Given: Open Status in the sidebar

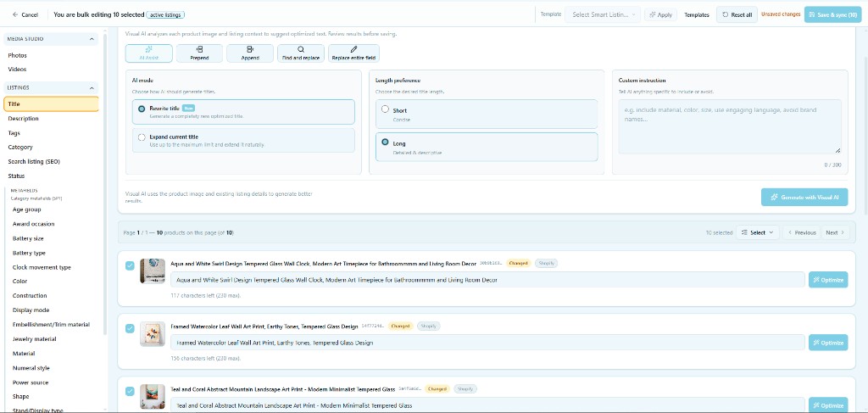Looking at the screenshot, I should (16, 176).
